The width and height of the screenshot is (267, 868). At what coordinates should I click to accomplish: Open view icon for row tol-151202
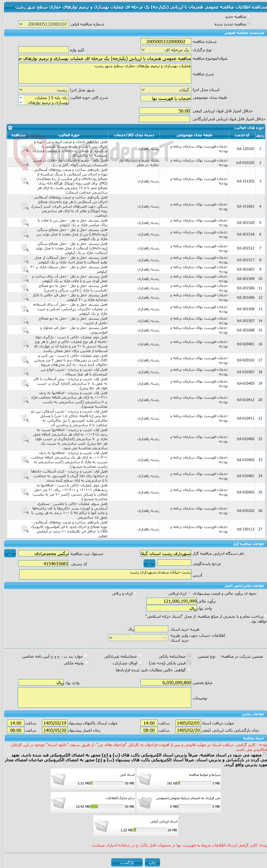coord(24,181)
